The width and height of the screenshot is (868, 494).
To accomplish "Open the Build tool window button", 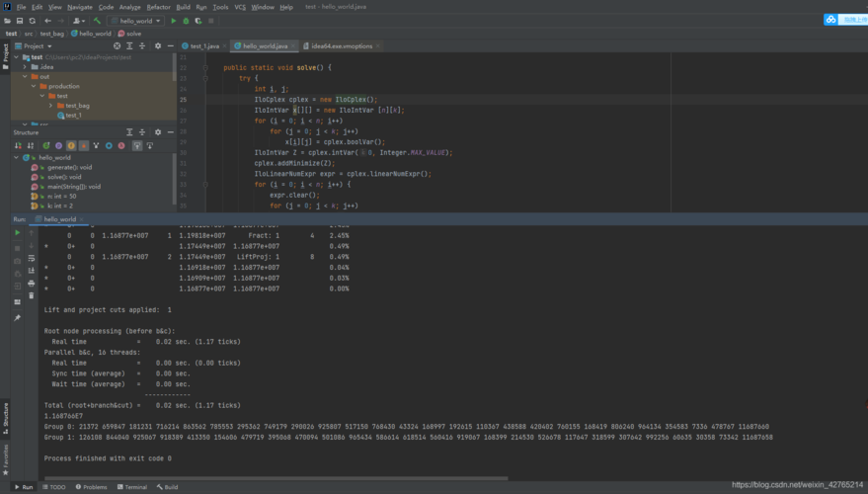I will click(167, 487).
